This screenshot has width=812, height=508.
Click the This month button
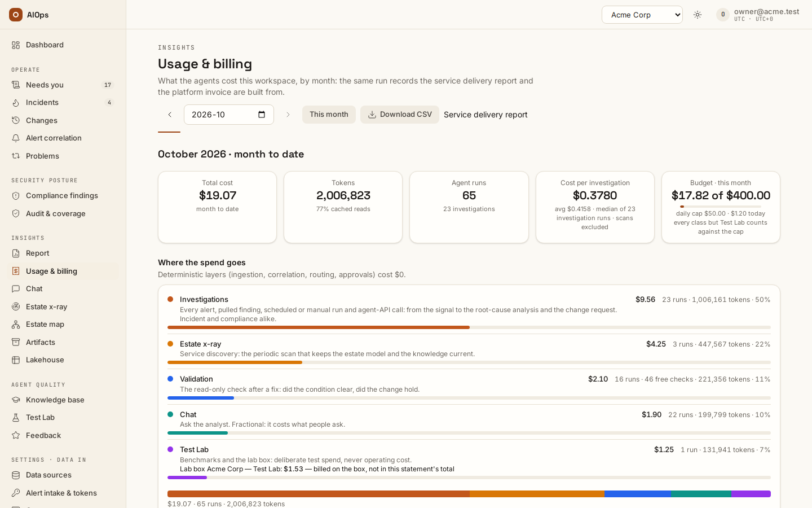pos(329,115)
